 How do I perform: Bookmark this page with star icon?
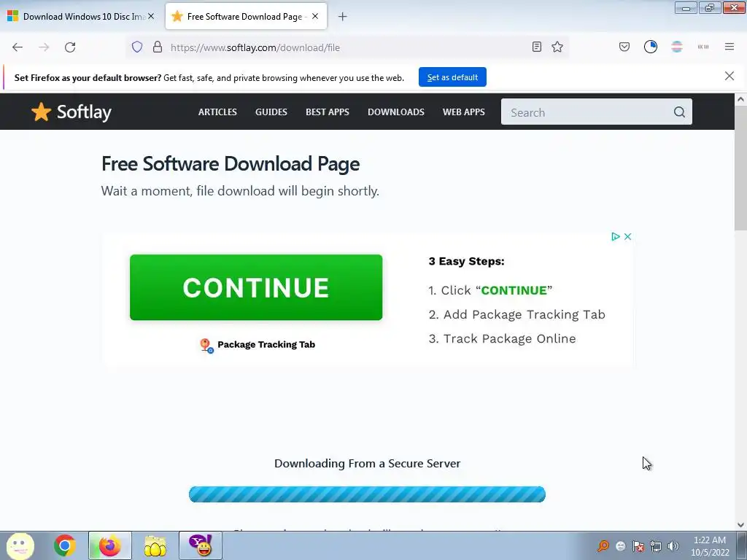click(557, 47)
